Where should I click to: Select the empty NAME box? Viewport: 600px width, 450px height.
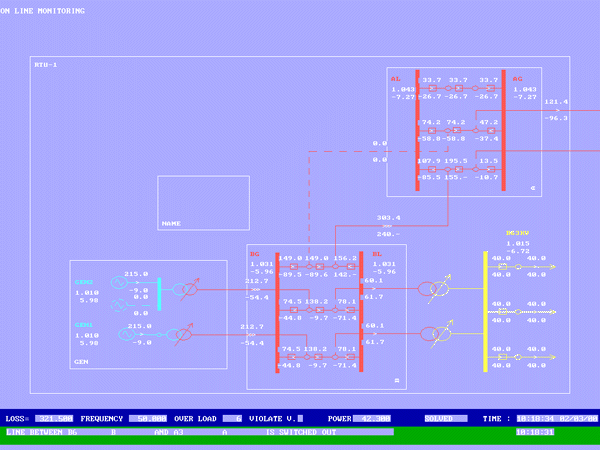click(x=203, y=202)
